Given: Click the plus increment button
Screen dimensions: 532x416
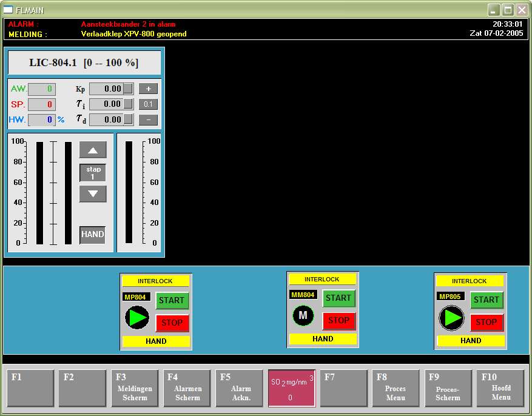Looking at the screenshot, I should 148,89.
